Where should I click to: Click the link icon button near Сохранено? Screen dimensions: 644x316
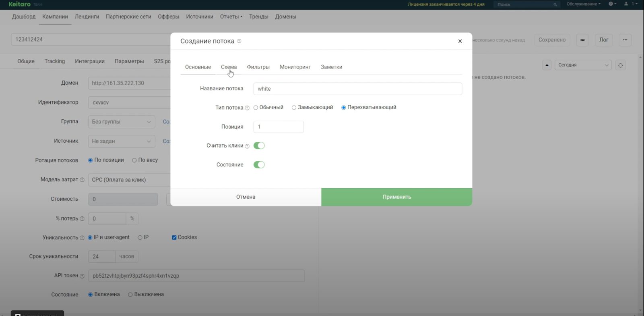pyautogui.click(x=582, y=40)
